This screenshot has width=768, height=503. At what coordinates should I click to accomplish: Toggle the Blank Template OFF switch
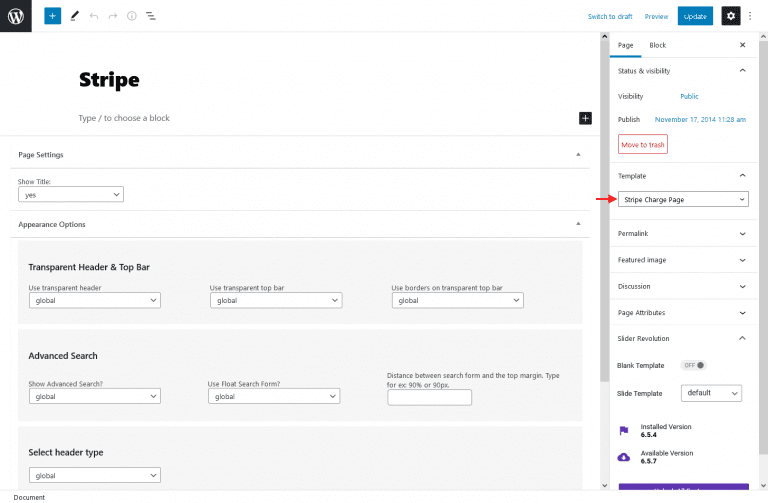click(694, 365)
